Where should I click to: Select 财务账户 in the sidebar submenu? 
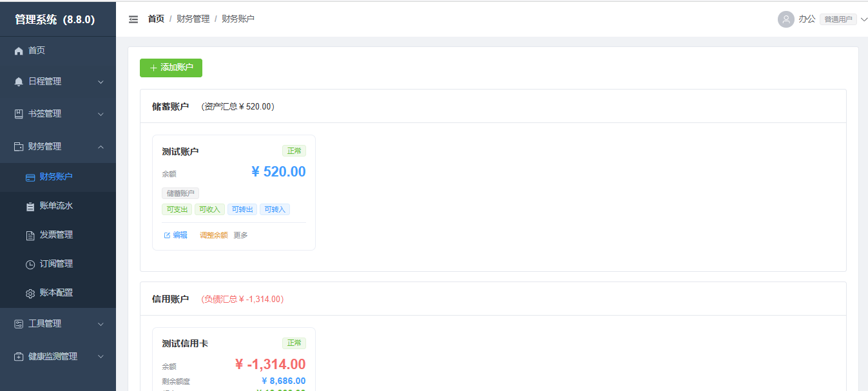click(58, 176)
